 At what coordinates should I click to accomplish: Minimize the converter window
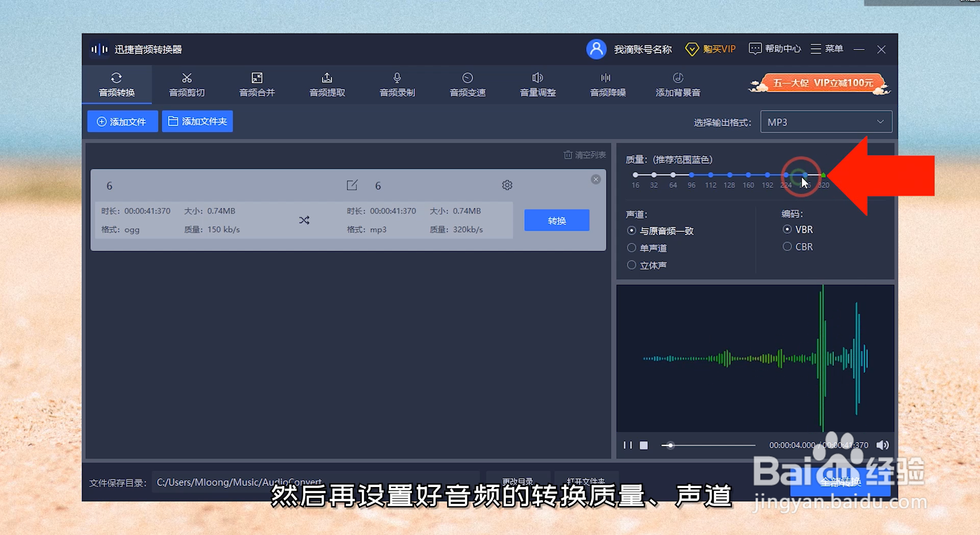(x=859, y=50)
